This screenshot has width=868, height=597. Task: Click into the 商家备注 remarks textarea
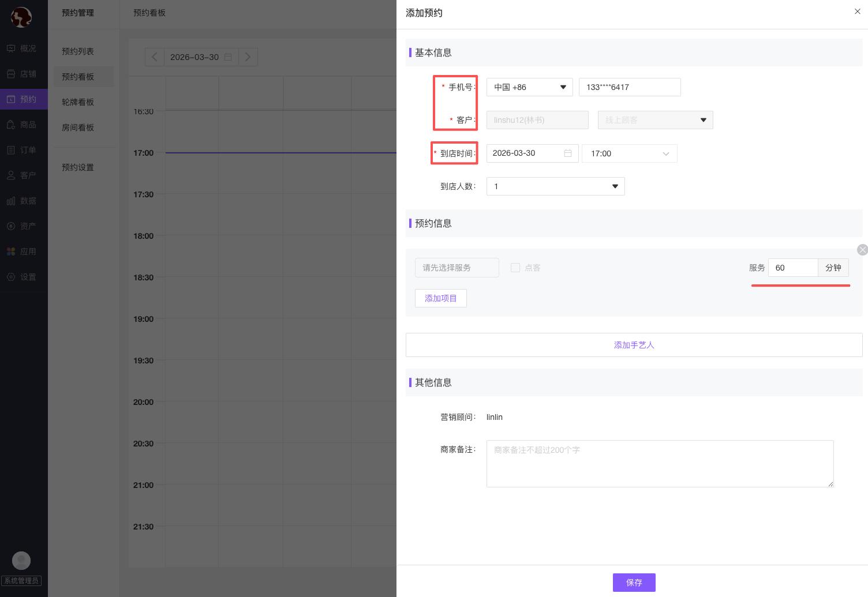660,464
